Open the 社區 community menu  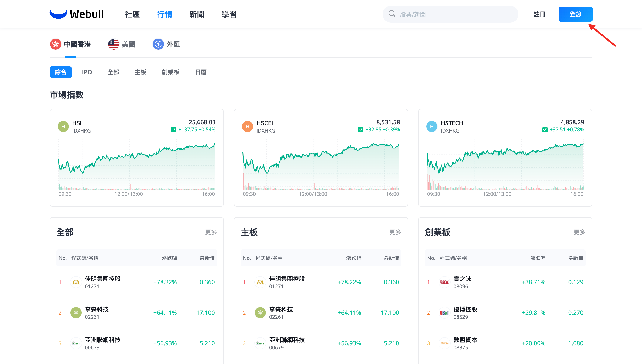pyautogui.click(x=132, y=14)
